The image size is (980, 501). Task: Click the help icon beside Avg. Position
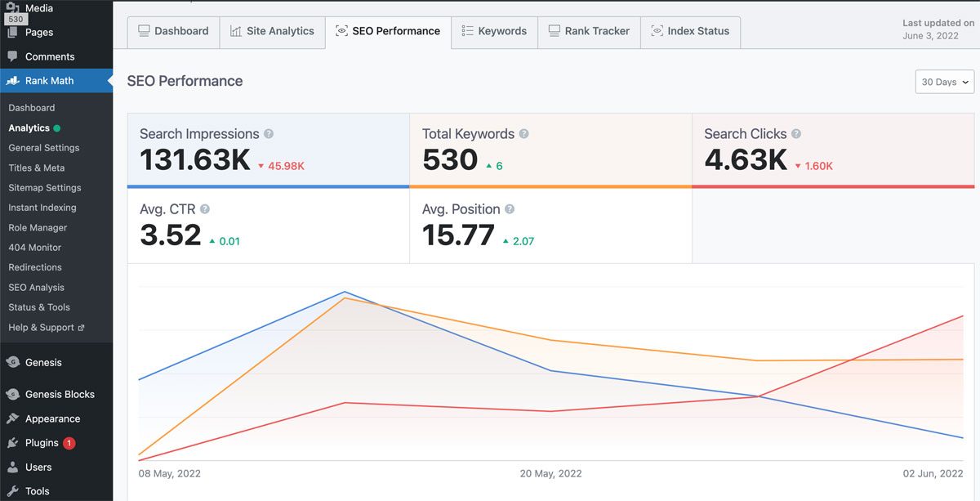click(x=510, y=209)
